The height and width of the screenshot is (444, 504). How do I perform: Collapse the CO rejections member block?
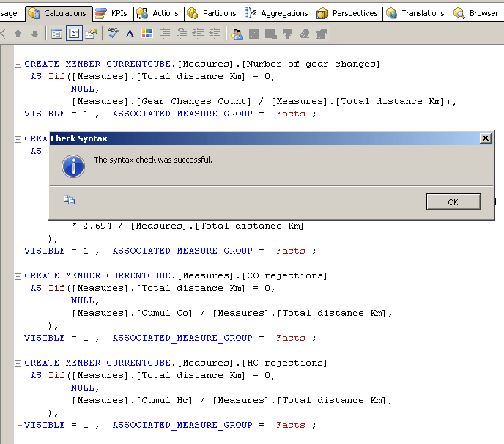(x=18, y=276)
